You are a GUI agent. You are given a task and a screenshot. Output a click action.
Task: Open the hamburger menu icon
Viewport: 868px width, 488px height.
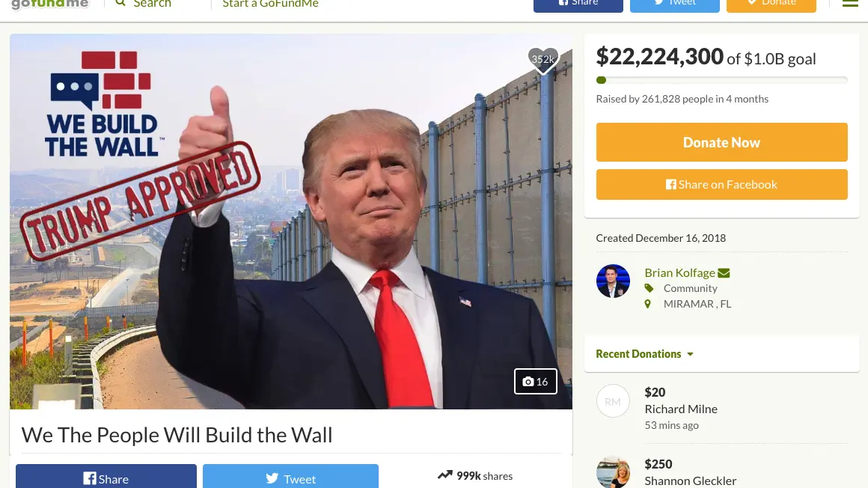[x=850, y=3]
